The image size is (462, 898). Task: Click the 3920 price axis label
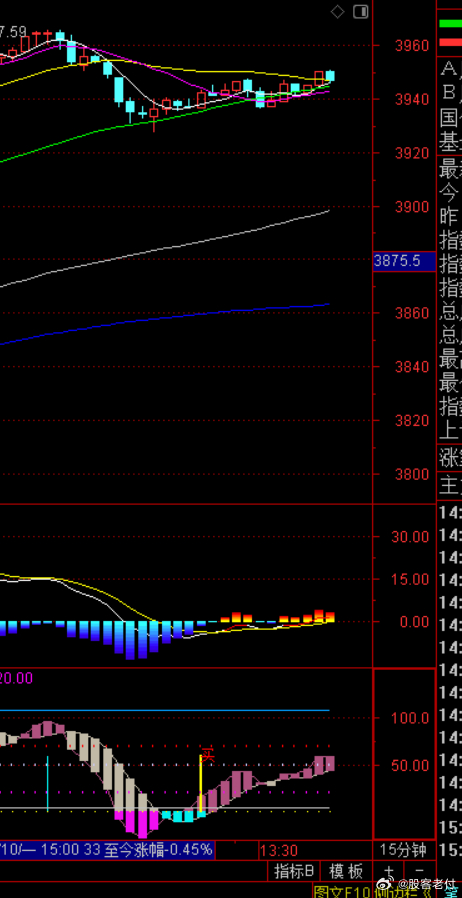pyautogui.click(x=411, y=153)
